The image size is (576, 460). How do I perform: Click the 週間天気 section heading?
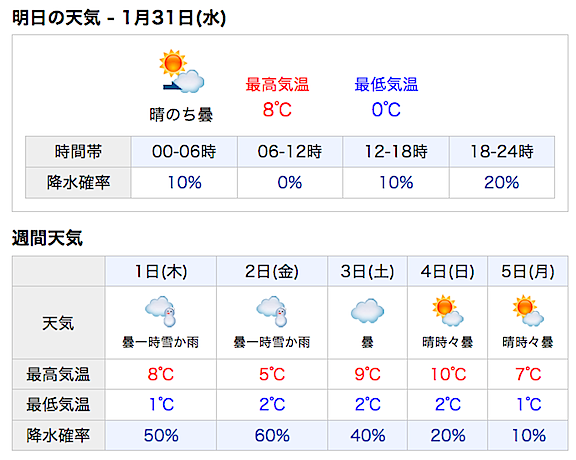[47, 238]
